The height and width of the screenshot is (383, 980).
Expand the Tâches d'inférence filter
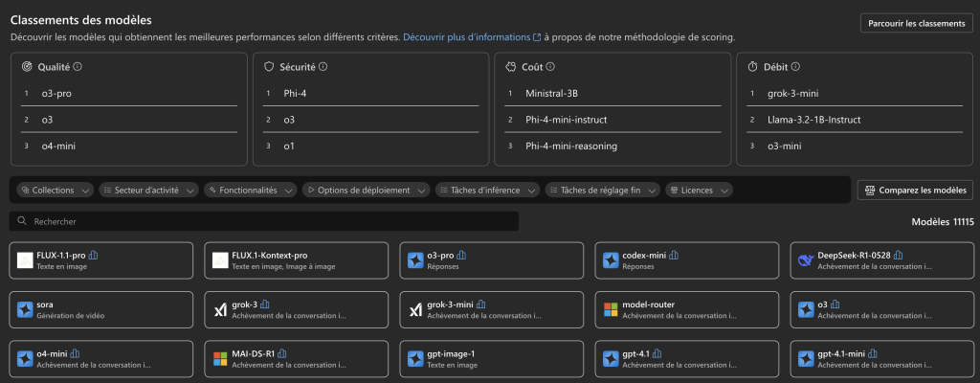click(487, 191)
